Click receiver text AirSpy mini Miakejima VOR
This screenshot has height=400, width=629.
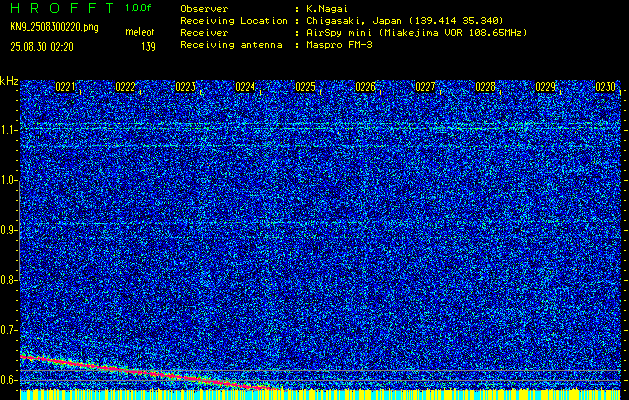[416, 33]
